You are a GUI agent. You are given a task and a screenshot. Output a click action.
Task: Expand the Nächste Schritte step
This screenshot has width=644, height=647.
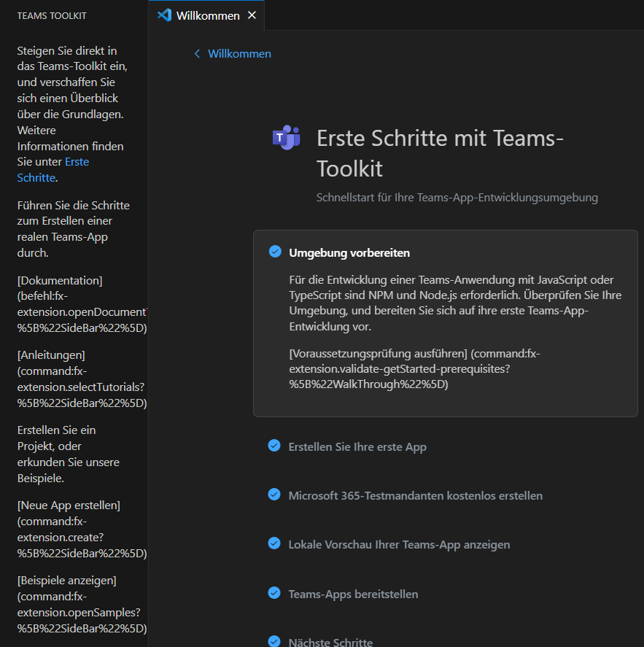[330, 642]
